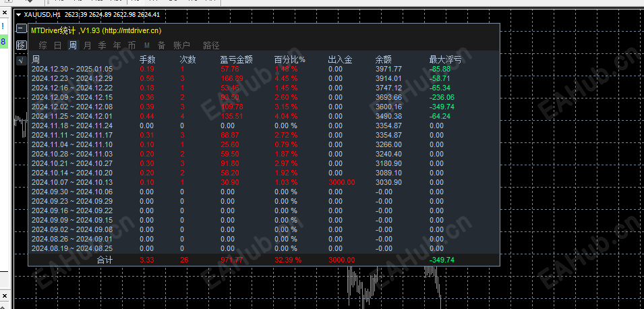Open the M tab
This screenshot has width=644, height=309.
point(146,46)
